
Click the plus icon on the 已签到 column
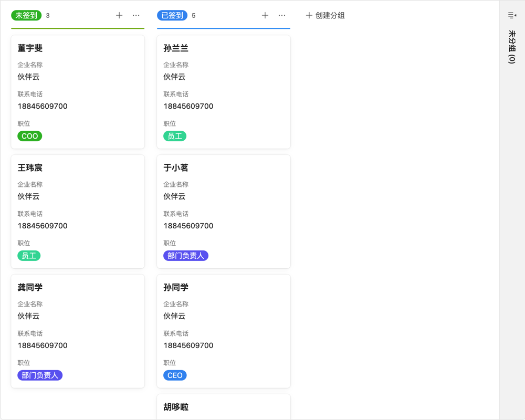[266, 15]
